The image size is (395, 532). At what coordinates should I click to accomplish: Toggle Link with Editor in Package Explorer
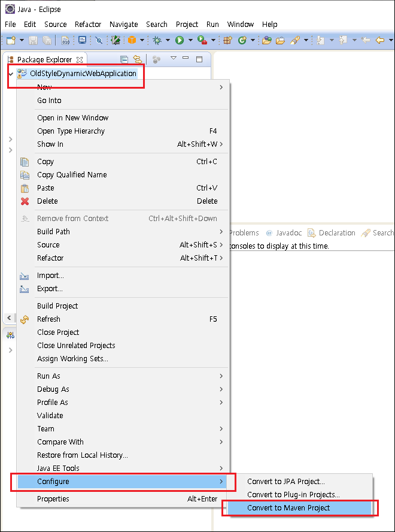tap(137, 60)
